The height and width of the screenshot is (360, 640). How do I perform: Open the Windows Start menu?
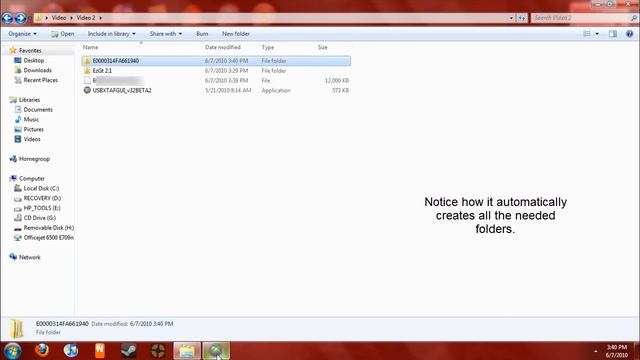click(12, 351)
